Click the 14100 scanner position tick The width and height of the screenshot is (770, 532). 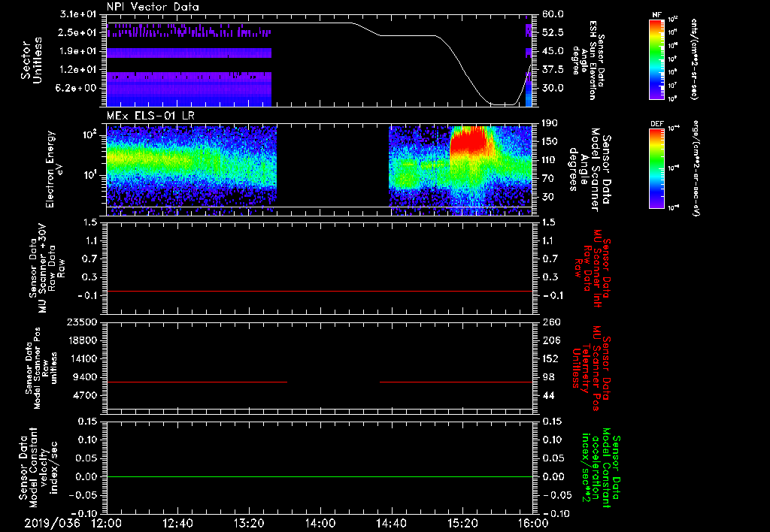coord(81,358)
